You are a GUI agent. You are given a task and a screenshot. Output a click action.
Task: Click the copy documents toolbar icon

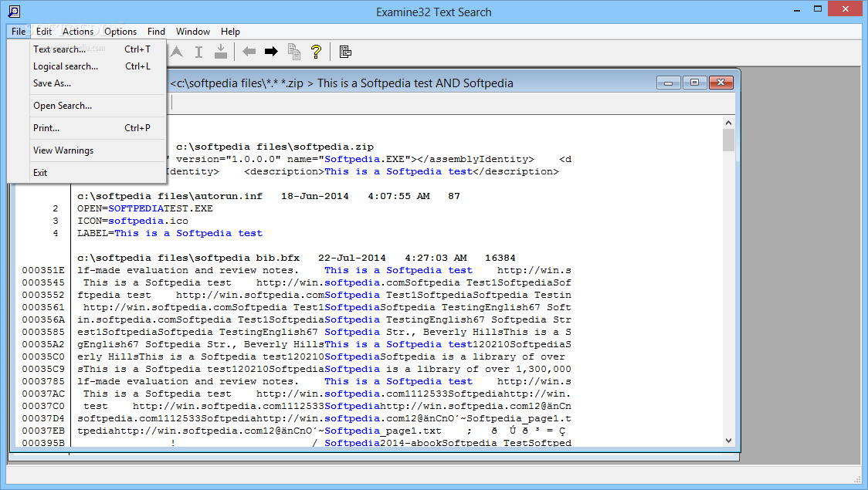pyautogui.click(x=294, y=52)
